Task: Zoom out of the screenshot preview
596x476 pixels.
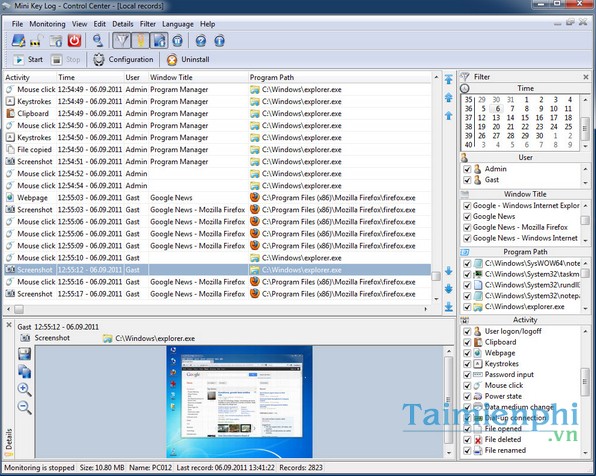Action: coord(25,407)
